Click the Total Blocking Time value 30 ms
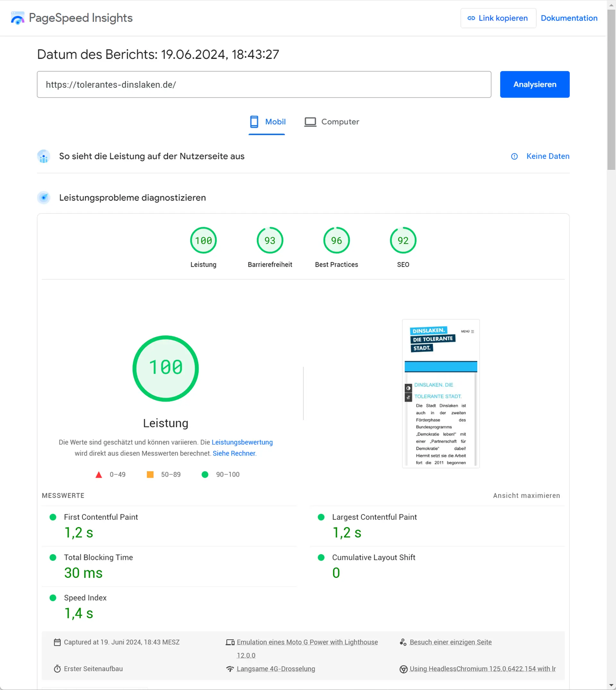Screen dimensions: 616x690 tap(83, 573)
